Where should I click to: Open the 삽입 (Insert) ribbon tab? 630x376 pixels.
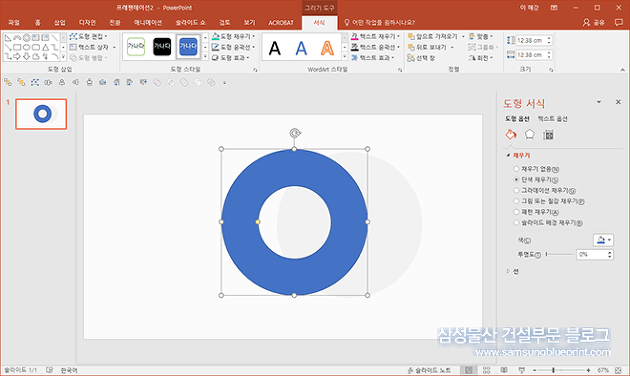[x=60, y=23]
